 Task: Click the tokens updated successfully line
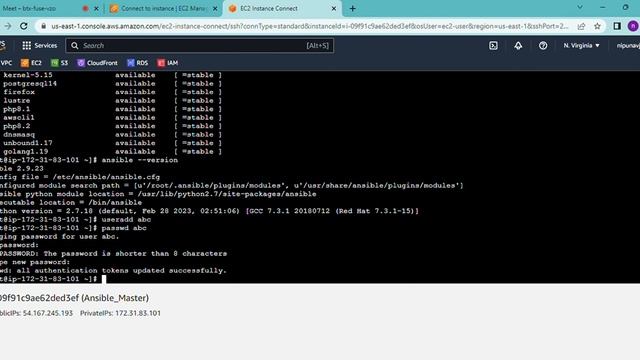(113, 271)
